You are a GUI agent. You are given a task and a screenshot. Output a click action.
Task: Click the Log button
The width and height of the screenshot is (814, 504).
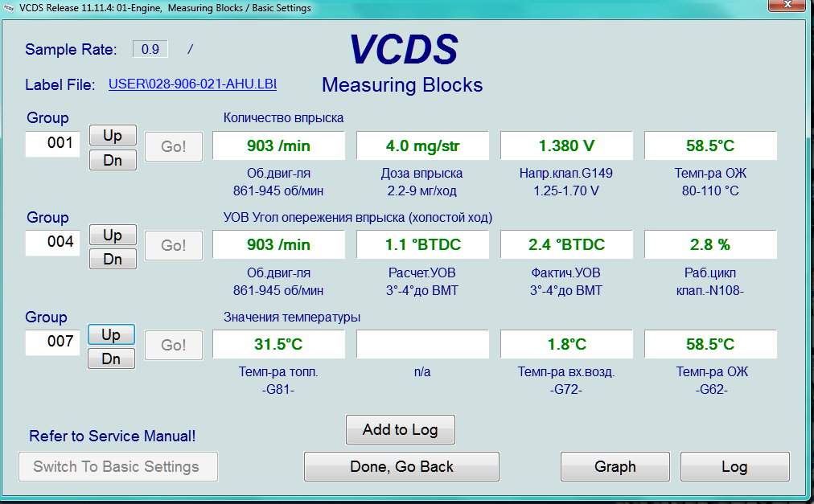[734, 466]
